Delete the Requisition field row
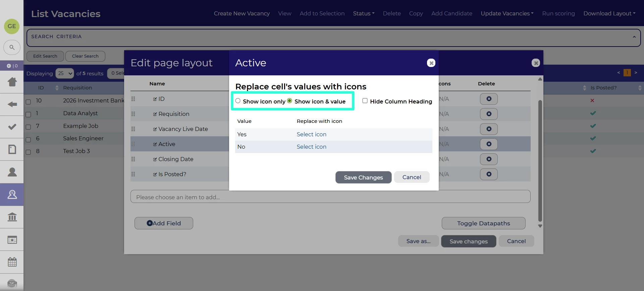 click(489, 114)
